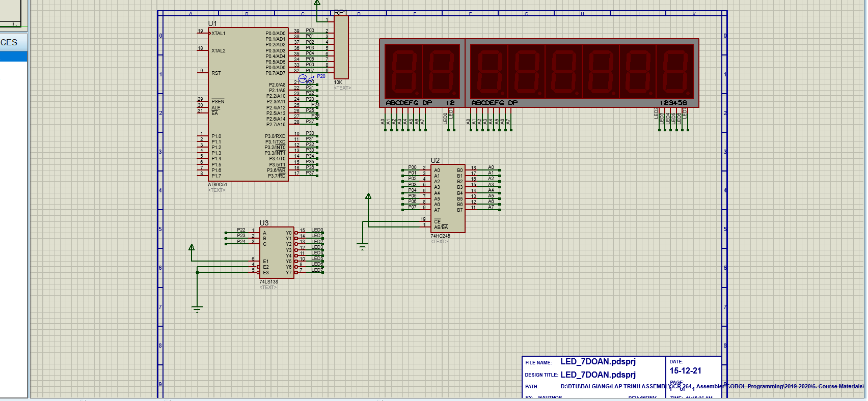868x401 pixels.
Task: Click the 15-12-21 date in title block
Action: coord(685,371)
